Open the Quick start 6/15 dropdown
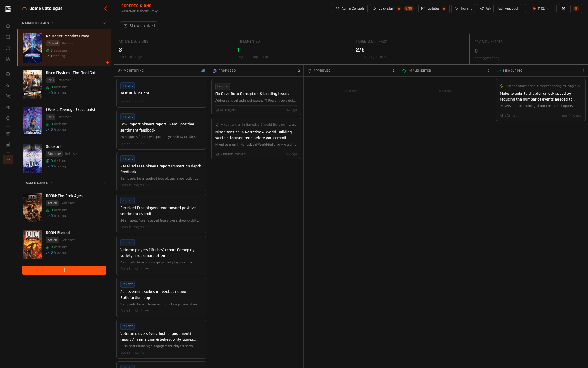Screen dimensions: 588x368 [x=393, y=9]
